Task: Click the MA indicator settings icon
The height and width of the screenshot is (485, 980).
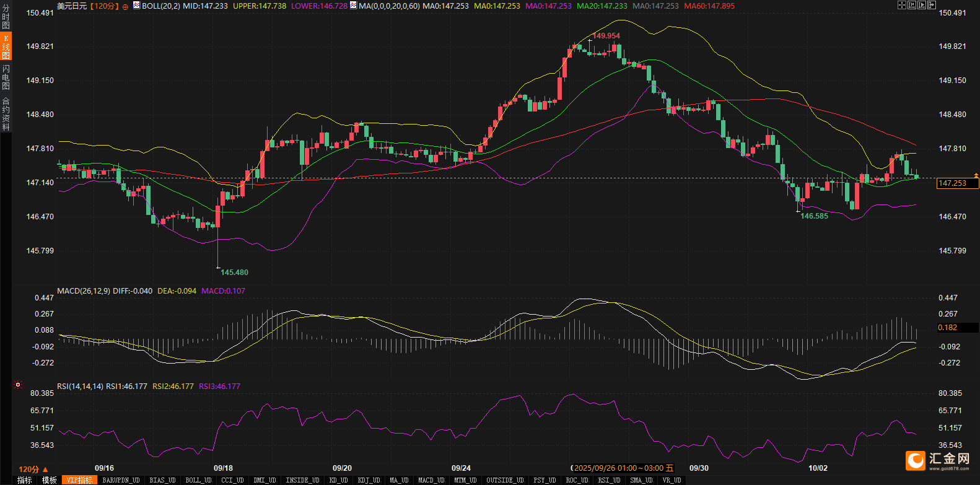Action: pyautogui.click(x=353, y=6)
